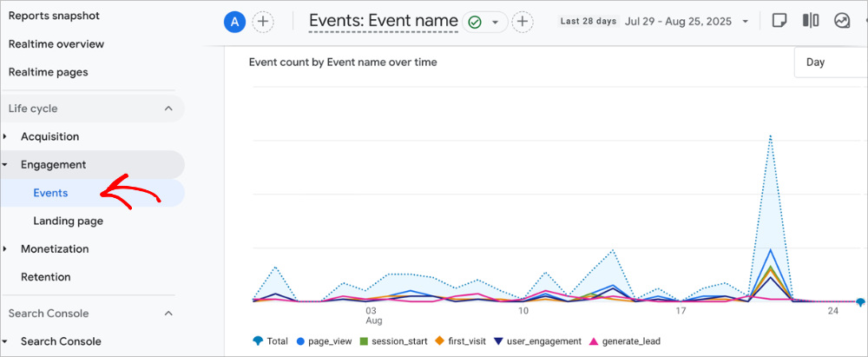Open the Day granularity dropdown
This screenshot has width=868, height=357.
tap(831, 62)
